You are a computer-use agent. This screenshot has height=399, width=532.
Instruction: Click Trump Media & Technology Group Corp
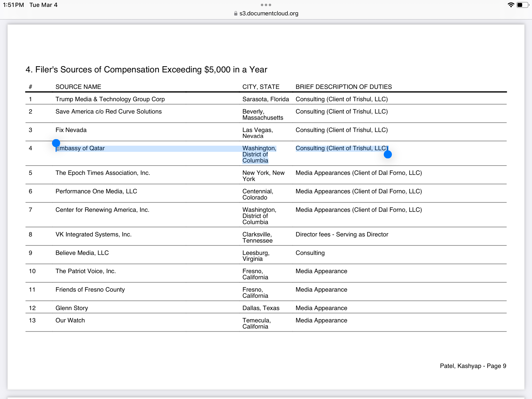110,99
